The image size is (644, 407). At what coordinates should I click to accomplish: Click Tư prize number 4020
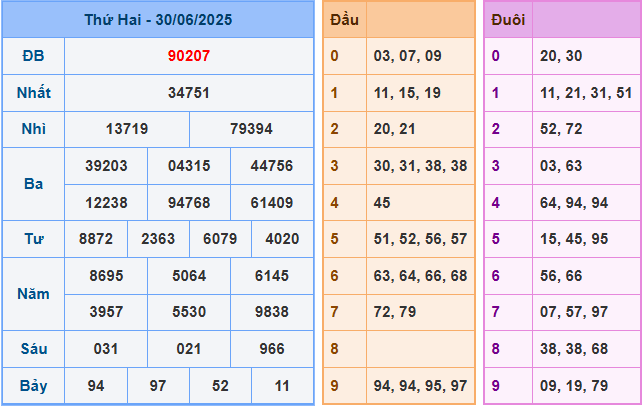(x=282, y=240)
